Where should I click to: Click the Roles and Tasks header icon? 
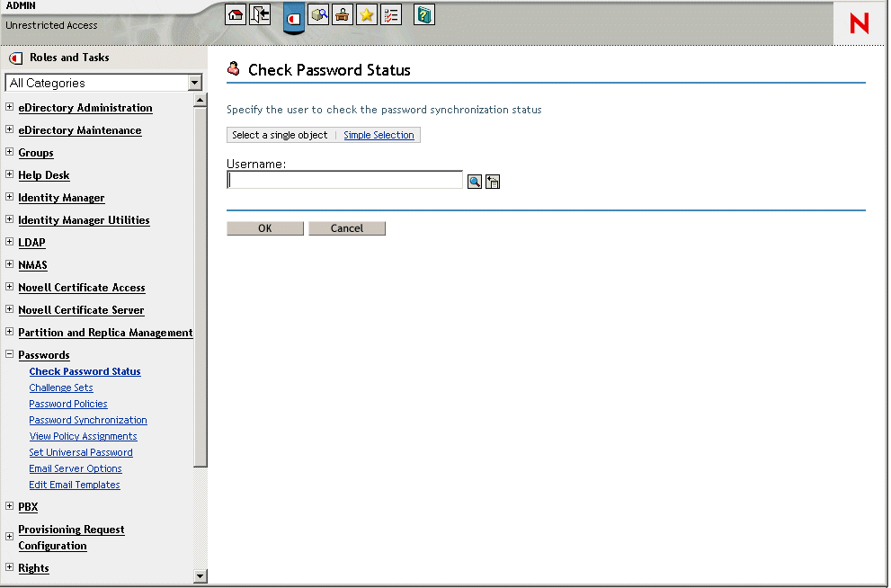coord(16,58)
